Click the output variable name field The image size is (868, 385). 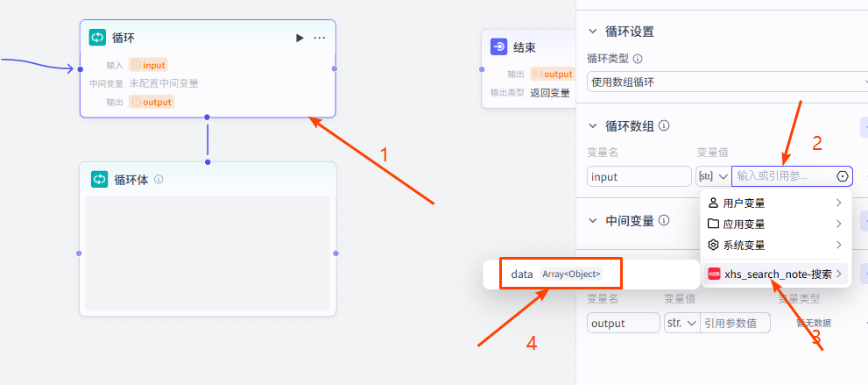point(623,323)
